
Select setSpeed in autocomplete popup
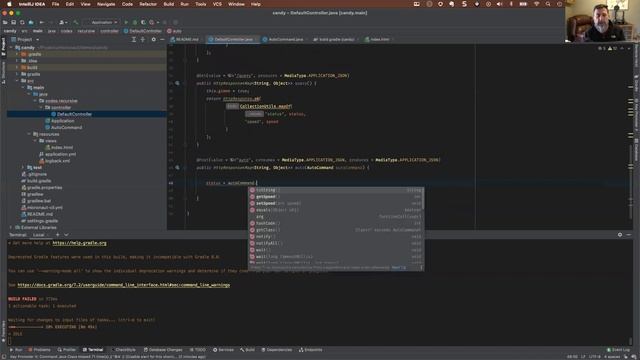point(336,203)
